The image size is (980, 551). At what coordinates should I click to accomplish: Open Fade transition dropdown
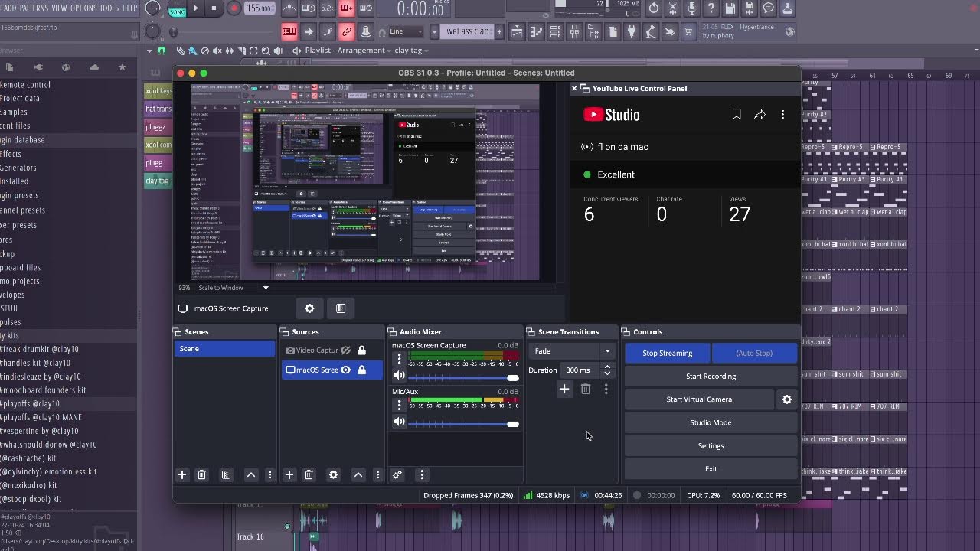tap(572, 351)
